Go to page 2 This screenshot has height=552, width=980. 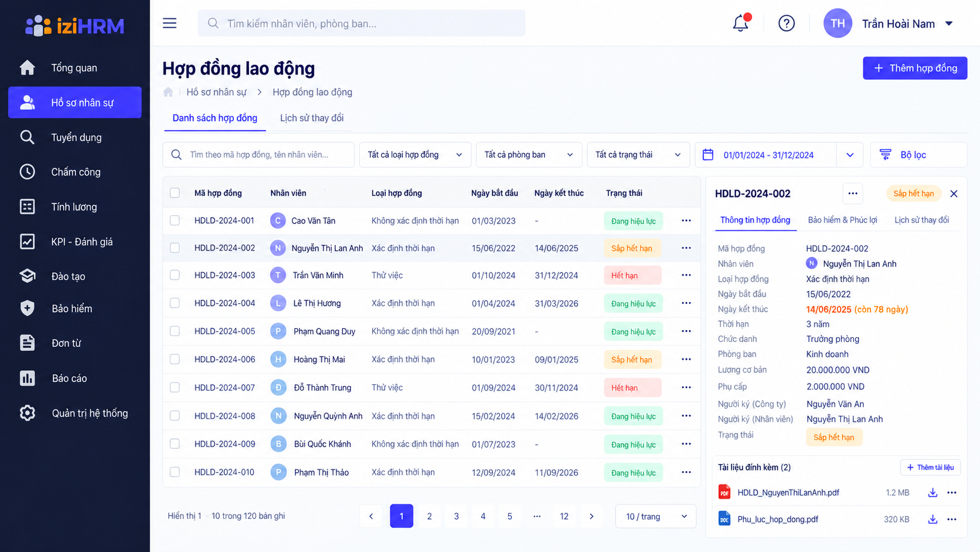click(x=429, y=516)
